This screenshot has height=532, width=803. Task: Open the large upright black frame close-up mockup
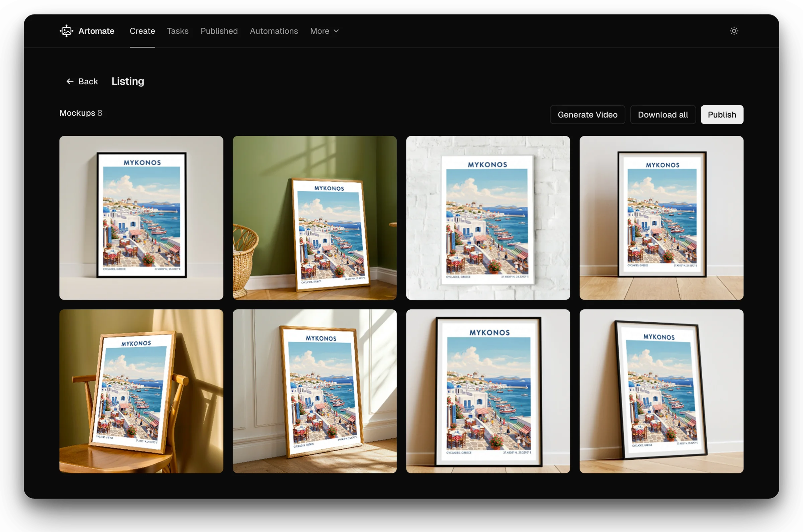[488, 391]
